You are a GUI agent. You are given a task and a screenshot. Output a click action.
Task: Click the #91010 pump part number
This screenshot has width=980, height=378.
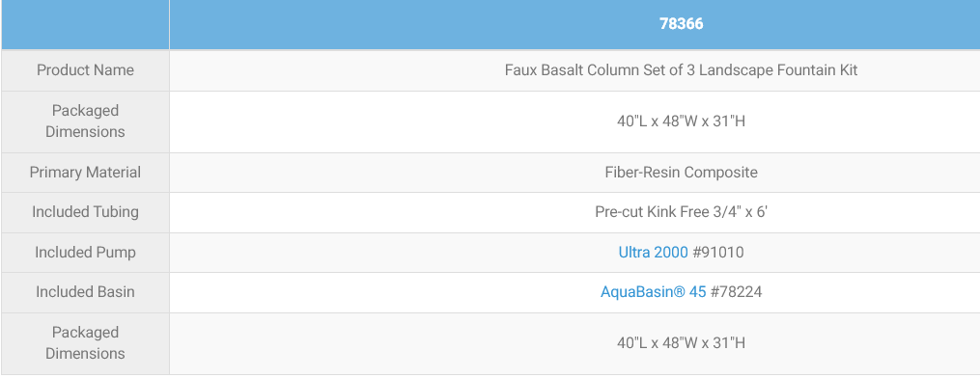click(718, 253)
